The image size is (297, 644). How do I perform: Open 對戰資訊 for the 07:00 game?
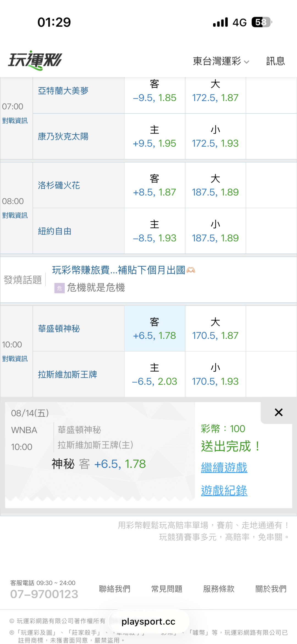point(15,121)
